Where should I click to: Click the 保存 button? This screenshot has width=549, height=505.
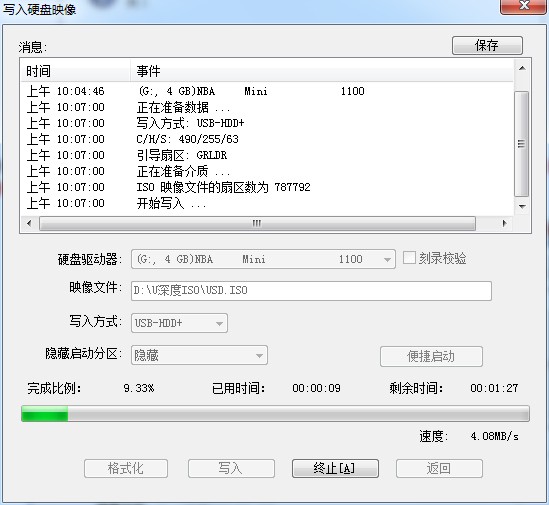[487, 46]
